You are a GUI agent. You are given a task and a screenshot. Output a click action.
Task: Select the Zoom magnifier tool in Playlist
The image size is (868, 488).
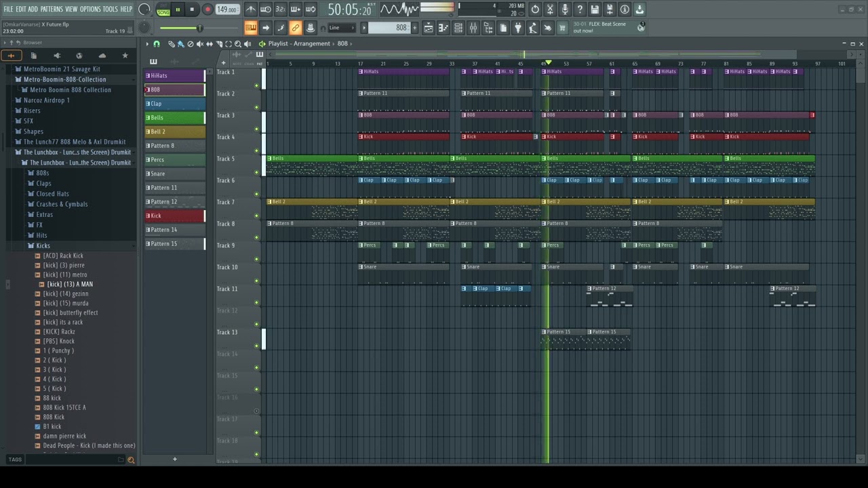click(x=238, y=44)
